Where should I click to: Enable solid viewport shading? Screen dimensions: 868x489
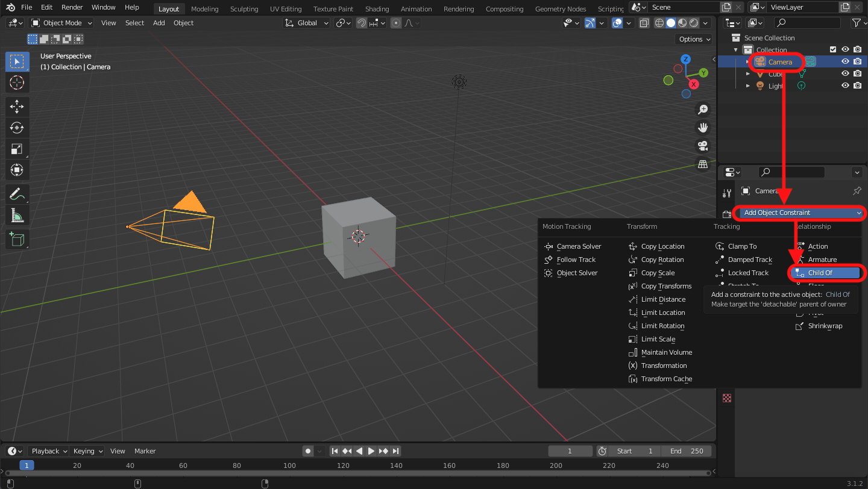pos(671,23)
